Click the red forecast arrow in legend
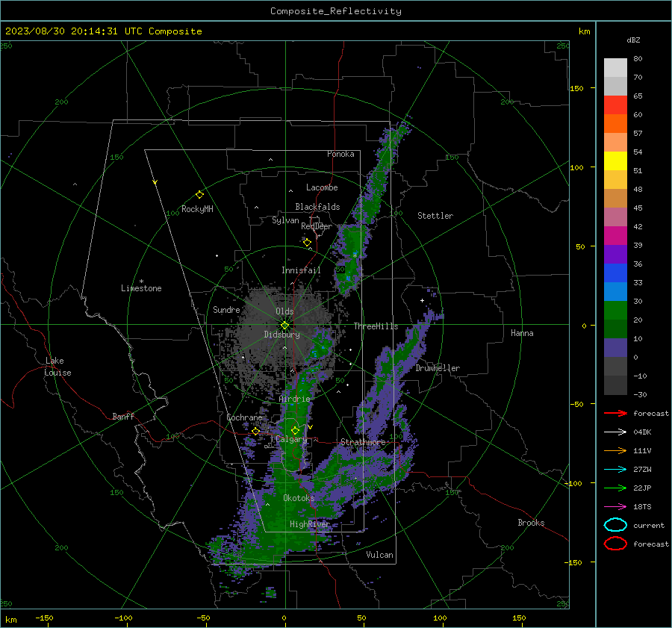The width and height of the screenshot is (672, 628). [615, 413]
